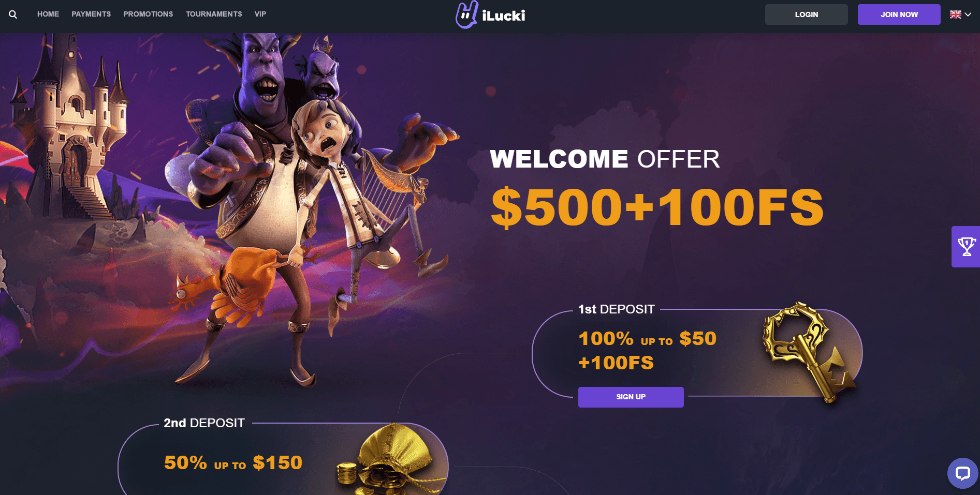Click the iLucki logo
The width and height of the screenshot is (980, 495).
click(490, 14)
